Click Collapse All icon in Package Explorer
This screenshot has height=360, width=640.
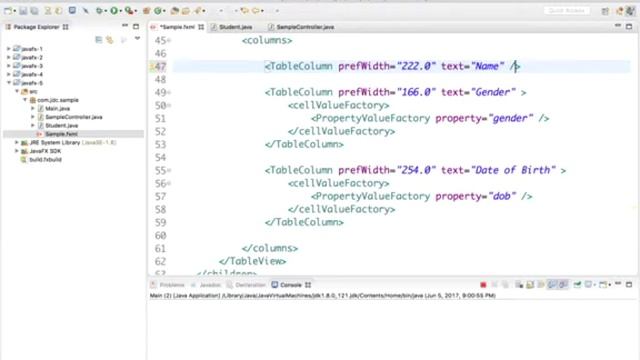98,40
